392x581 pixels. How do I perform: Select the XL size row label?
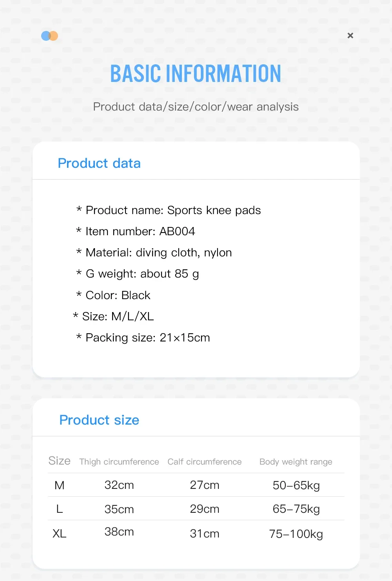60,534
